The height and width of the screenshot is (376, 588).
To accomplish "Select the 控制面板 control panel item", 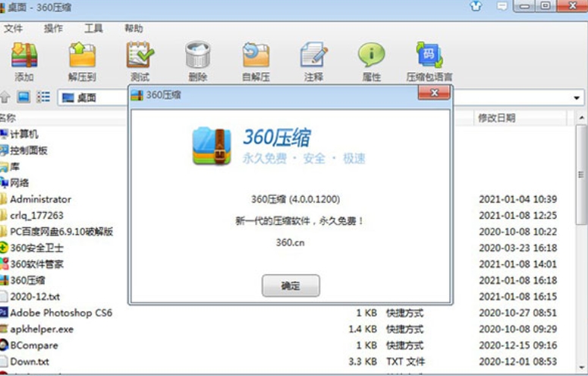I will [24, 150].
